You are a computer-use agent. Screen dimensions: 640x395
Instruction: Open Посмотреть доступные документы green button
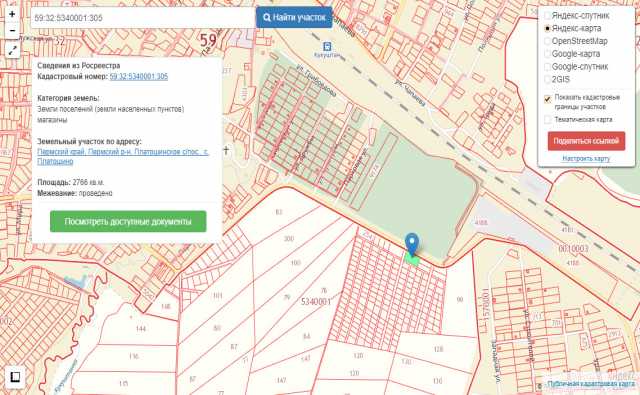(x=128, y=222)
